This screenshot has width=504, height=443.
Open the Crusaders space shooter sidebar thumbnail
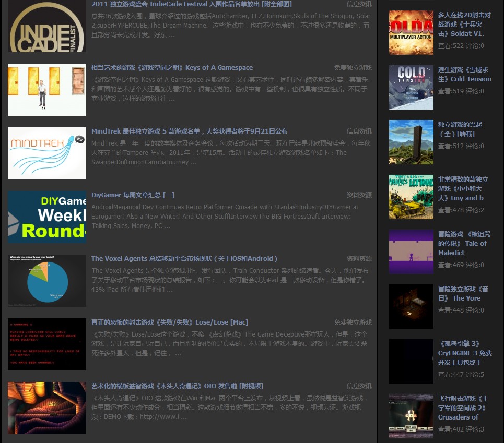tap(411, 416)
